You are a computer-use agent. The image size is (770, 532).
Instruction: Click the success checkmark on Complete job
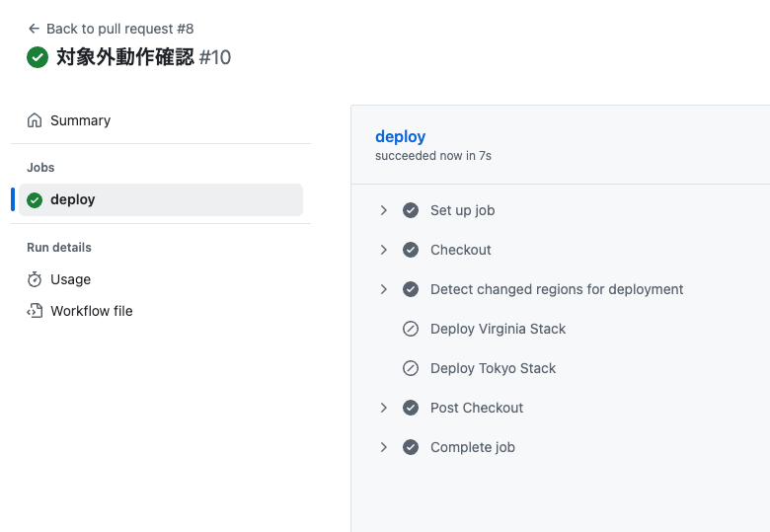(x=411, y=447)
